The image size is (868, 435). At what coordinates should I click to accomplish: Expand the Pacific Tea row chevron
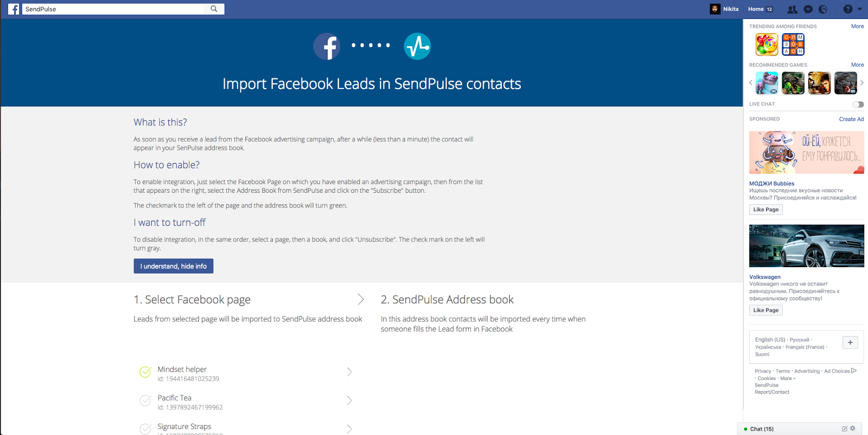point(349,401)
